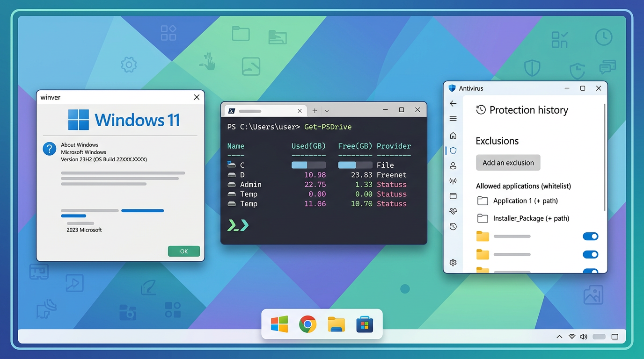The image size is (644, 359).
Task: Click the Free(GB) progress bar in the C row
Action: 356,165
